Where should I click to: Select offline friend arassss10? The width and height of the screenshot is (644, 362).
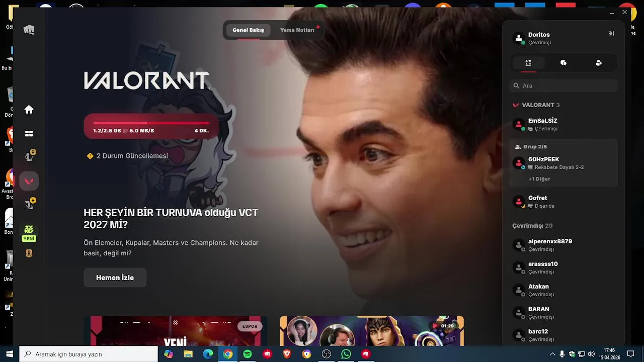pos(563,267)
